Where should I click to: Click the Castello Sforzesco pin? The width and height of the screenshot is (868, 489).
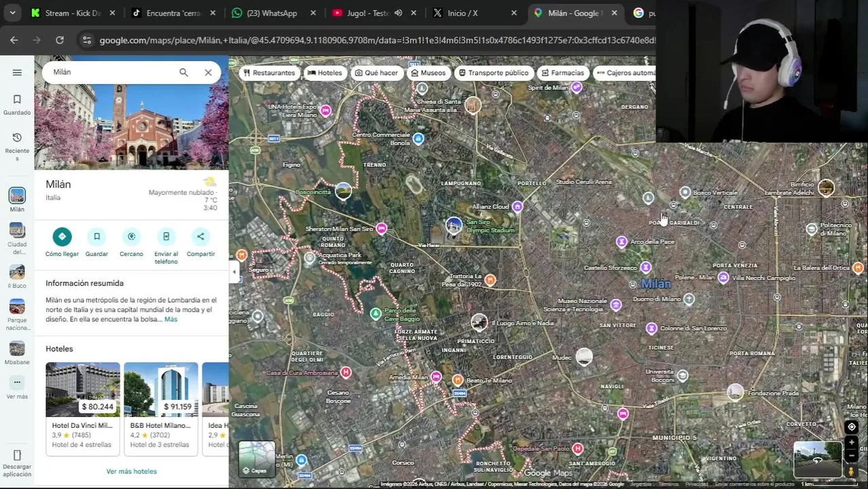[x=645, y=268]
